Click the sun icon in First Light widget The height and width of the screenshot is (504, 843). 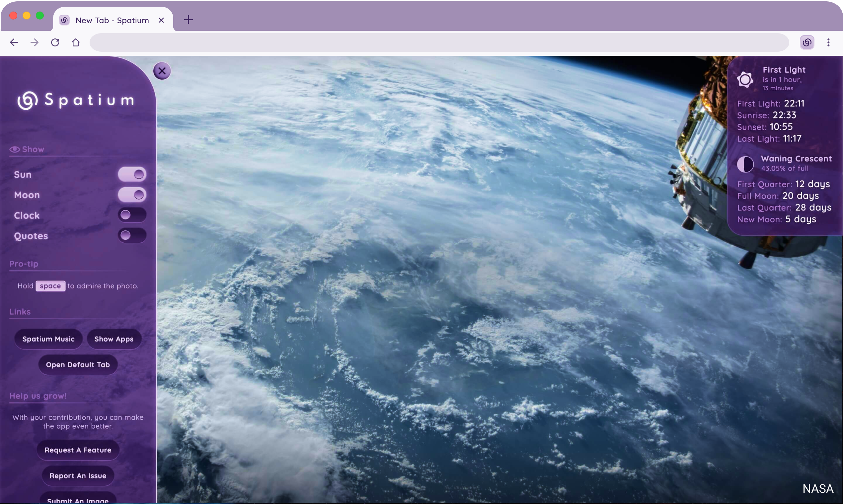tap(745, 80)
